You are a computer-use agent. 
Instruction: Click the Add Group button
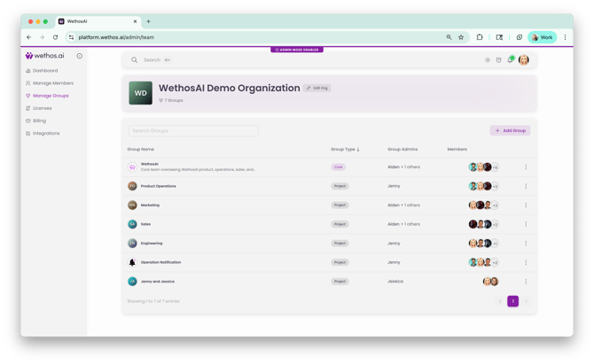point(510,130)
